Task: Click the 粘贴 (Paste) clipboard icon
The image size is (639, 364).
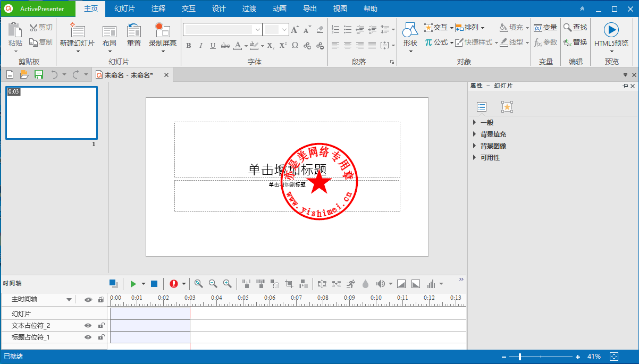Action: tap(15, 30)
